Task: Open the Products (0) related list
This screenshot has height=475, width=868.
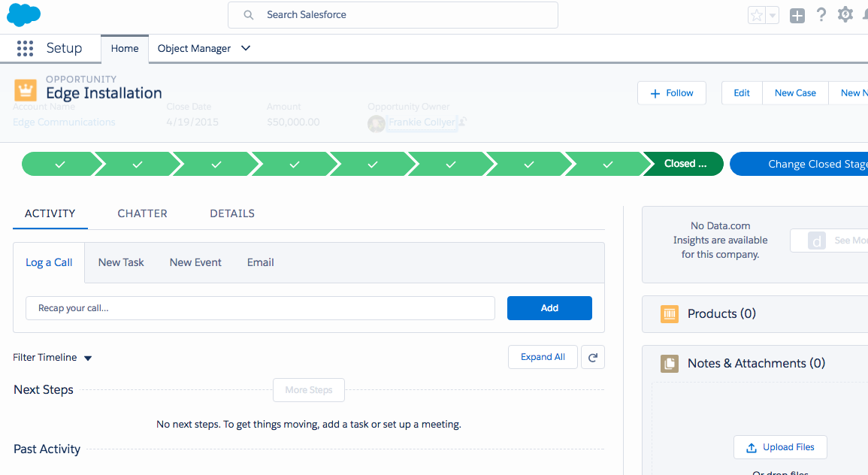Action: [x=721, y=314]
